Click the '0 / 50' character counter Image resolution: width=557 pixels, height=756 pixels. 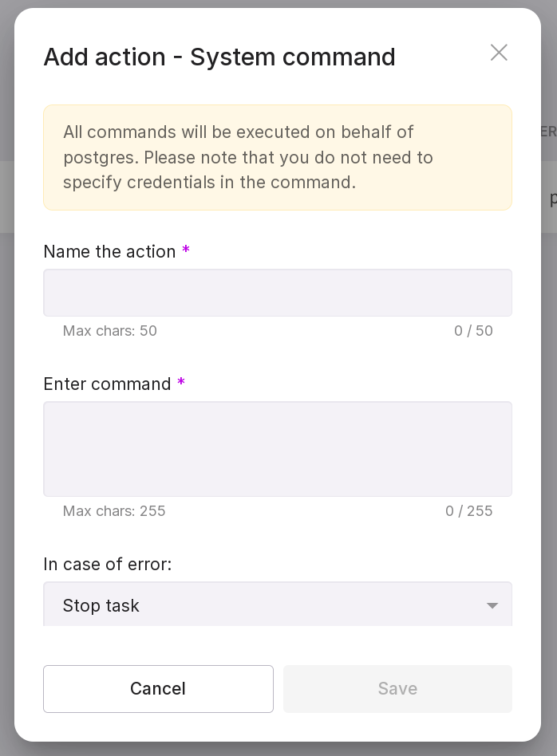473,331
